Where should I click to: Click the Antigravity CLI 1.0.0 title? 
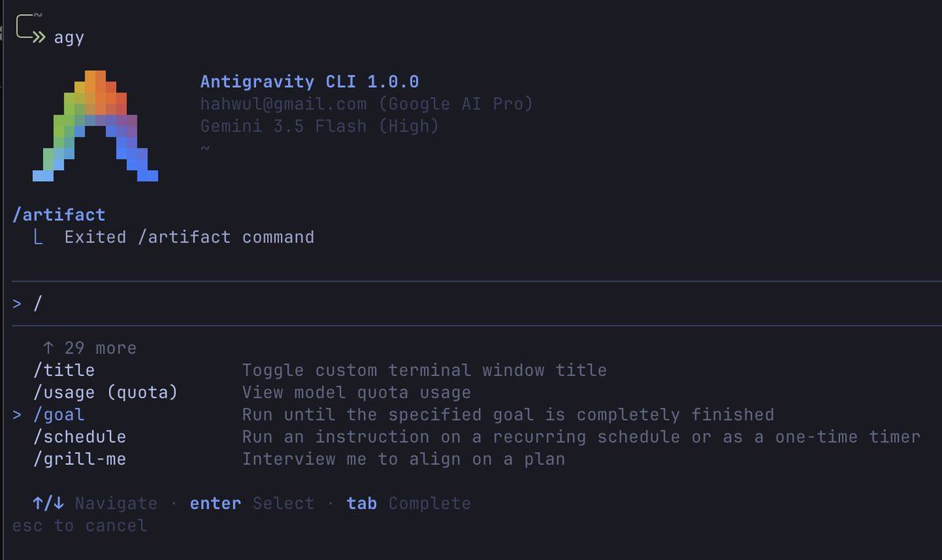309,82
